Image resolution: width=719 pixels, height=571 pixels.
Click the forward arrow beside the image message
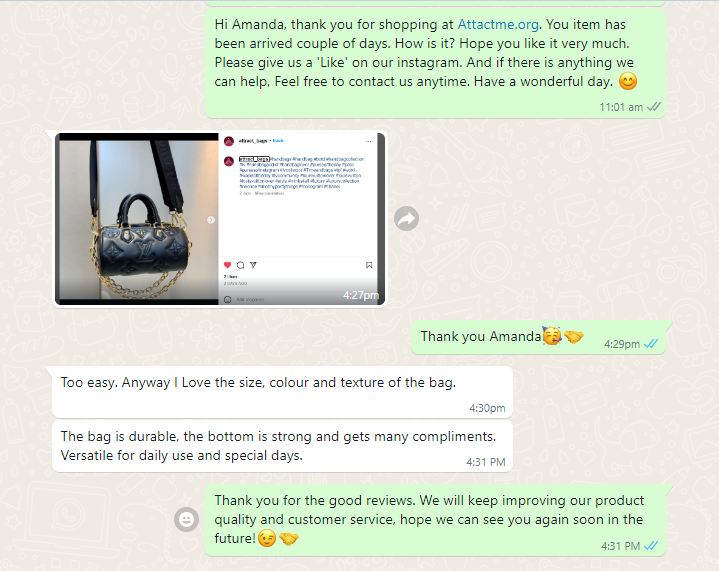(406, 219)
